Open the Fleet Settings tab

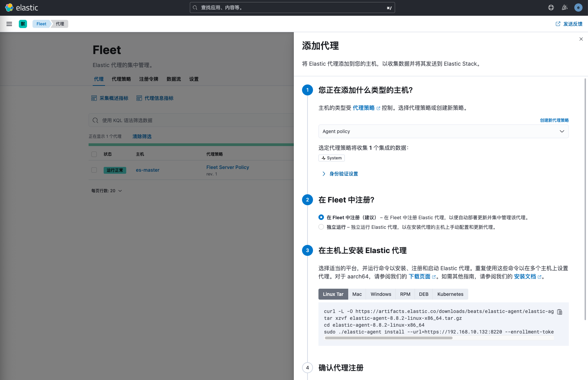click(x=194, y=79)
